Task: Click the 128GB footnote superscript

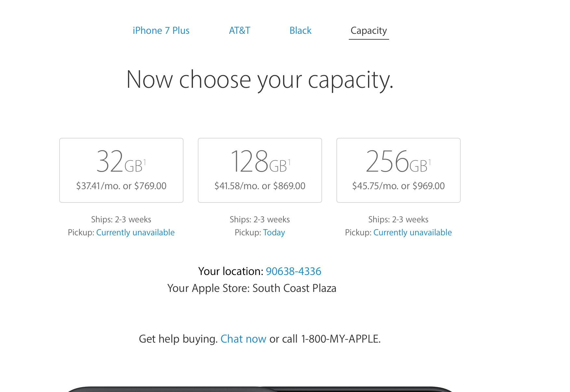Action: click(289, 162)
